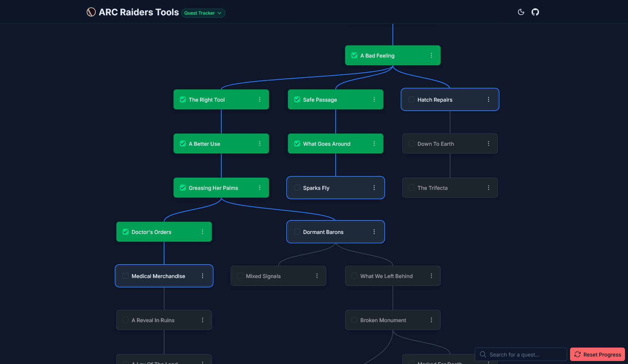The image size is (628, 364).
Task: Click the search magnifier icon
Action: 483,354
